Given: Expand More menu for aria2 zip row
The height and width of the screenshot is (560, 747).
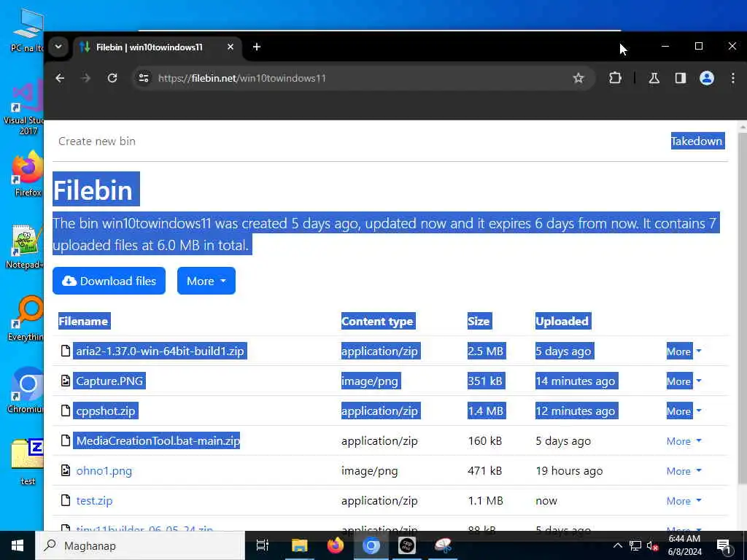Looking at the screenshot, I should click(x=684, y=351).
